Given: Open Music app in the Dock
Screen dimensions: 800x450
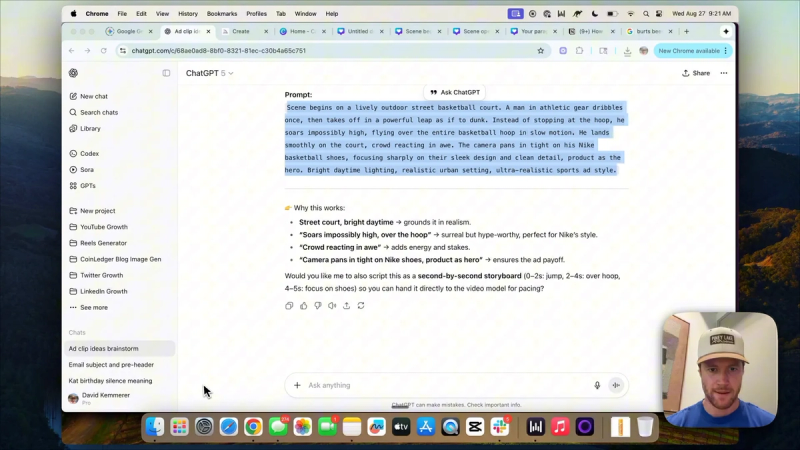Looking at the screenshot, I should coord(560,427).
